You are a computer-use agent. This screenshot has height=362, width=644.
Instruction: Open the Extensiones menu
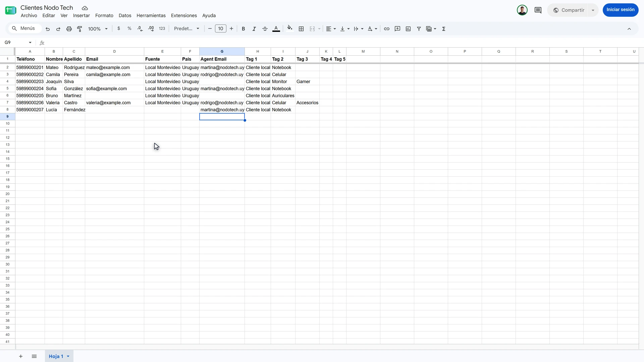click(x=184, y=15)
